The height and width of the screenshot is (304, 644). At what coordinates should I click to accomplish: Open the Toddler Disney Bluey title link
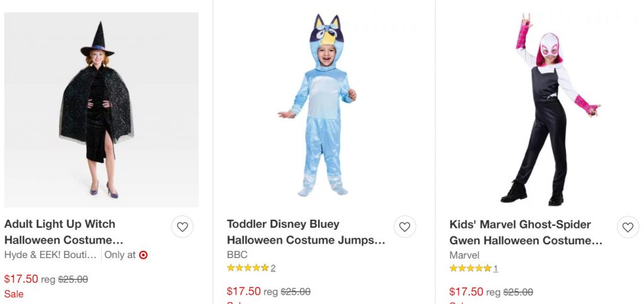306,232
